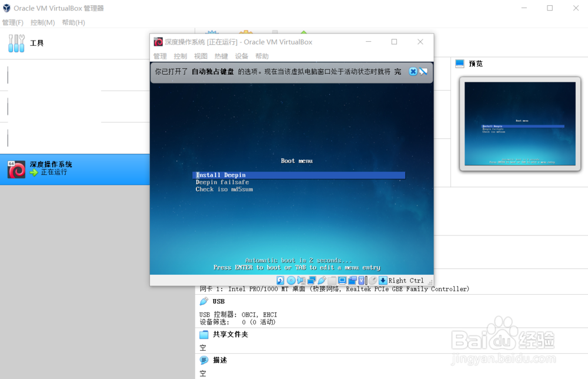Click the 网卡 1 Intel PRO/1000 network line
The height and width of the screenshot is (379, 588).
pyautogui.click(x=335, y=289)
